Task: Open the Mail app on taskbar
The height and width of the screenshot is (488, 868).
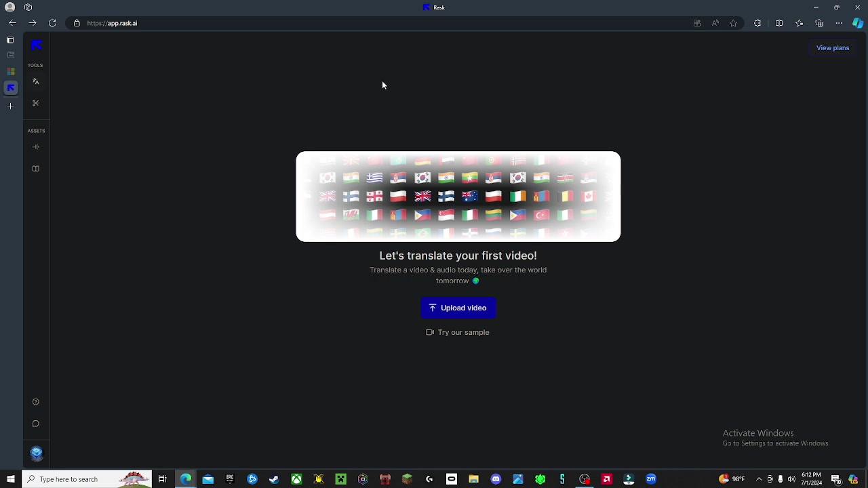Action: click(208, 479)
